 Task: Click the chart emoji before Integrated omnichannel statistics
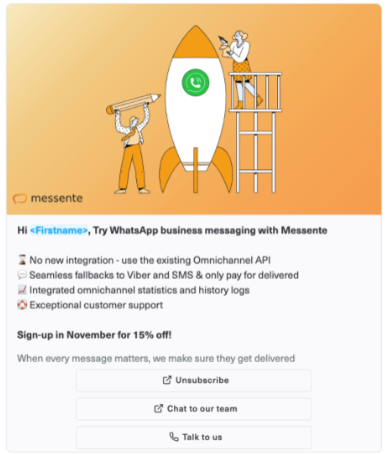coord(22,290)
